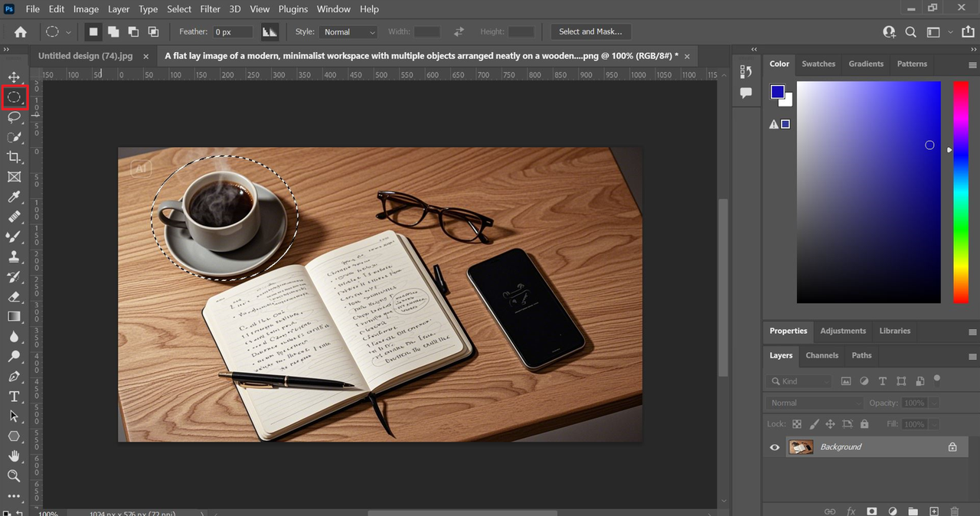Select the Frame tool

(x=14, y=177)
